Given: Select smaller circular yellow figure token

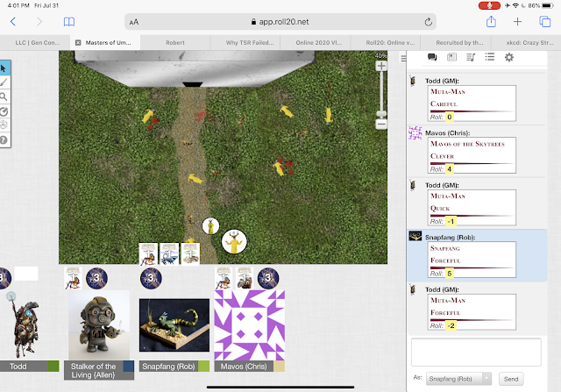Looking at the screenshot, I should [210, 226].
